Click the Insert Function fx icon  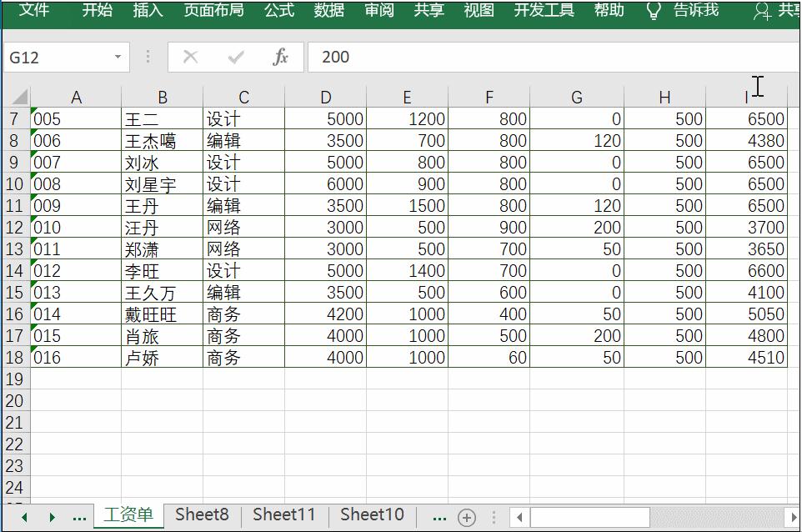coord(281,57)
